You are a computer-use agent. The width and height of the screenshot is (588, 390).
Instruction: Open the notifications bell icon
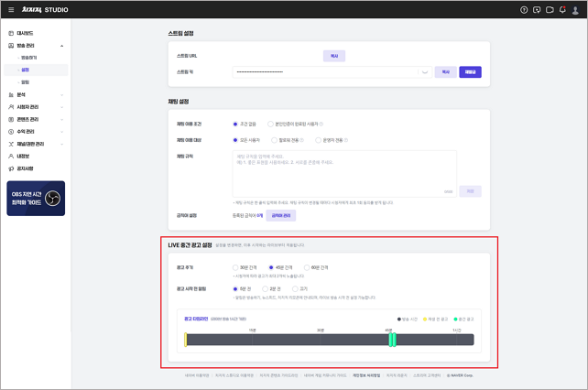[x=562, y=9]
